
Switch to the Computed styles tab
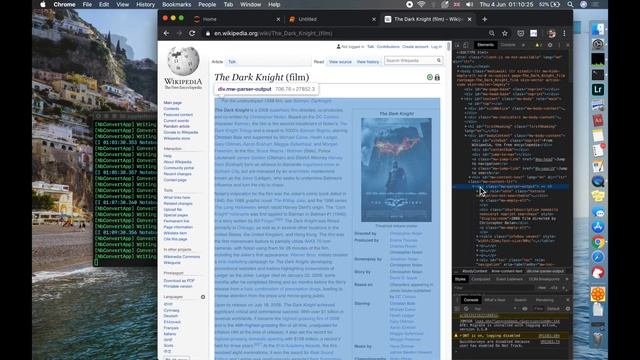point(480,279)
